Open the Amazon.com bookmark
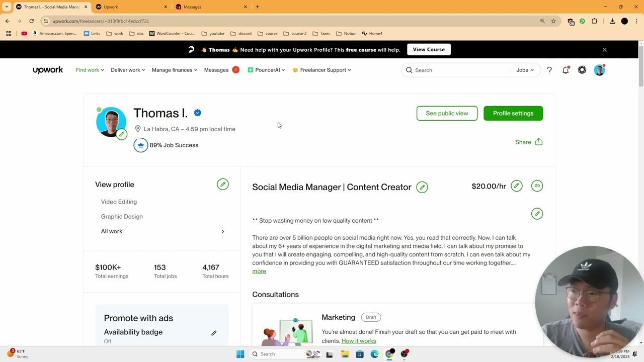644x362 pixels. coord(54,34)
